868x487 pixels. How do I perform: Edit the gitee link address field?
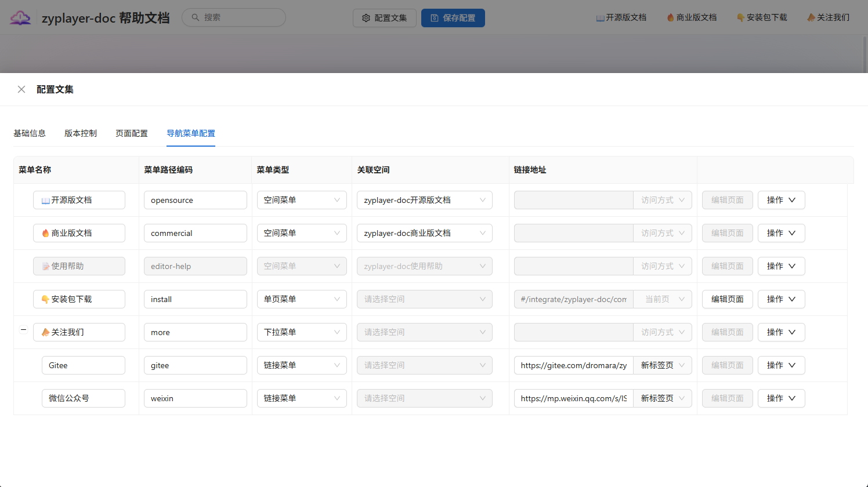point(574,365)
